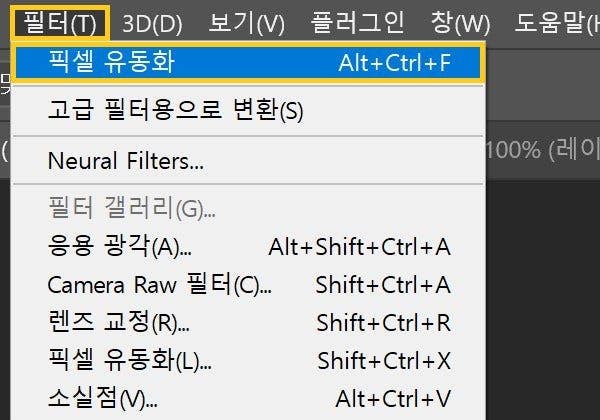
Task: Open the 플러그인 menu
Action: (x=358, y=22)
